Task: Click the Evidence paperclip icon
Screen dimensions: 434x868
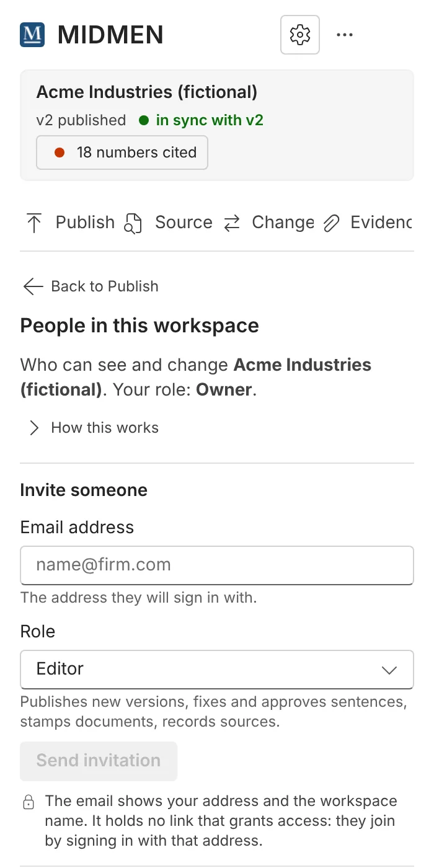Action: pyautogui.click(x=332, y=223)
